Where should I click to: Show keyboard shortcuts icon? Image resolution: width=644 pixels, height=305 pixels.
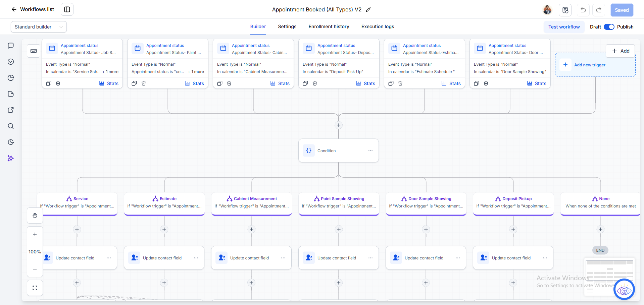34,51
